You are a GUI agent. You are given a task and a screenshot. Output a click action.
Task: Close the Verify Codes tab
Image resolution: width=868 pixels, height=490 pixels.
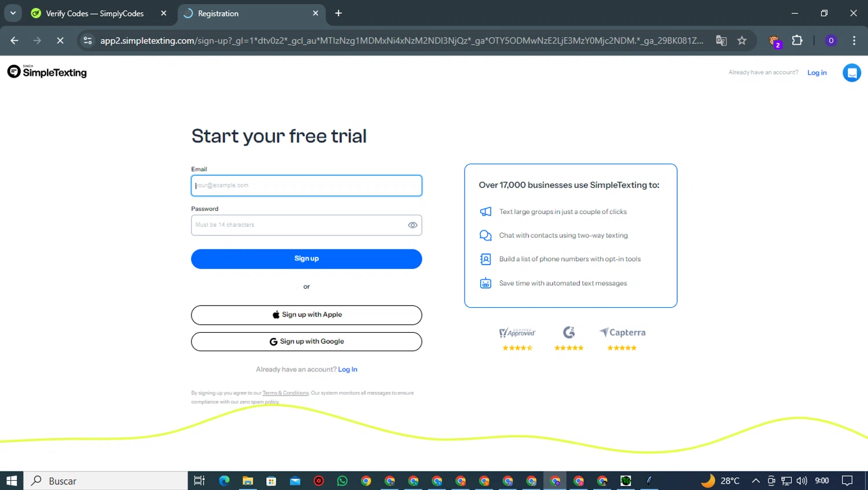pyautogui.click(x=164, y=13)
